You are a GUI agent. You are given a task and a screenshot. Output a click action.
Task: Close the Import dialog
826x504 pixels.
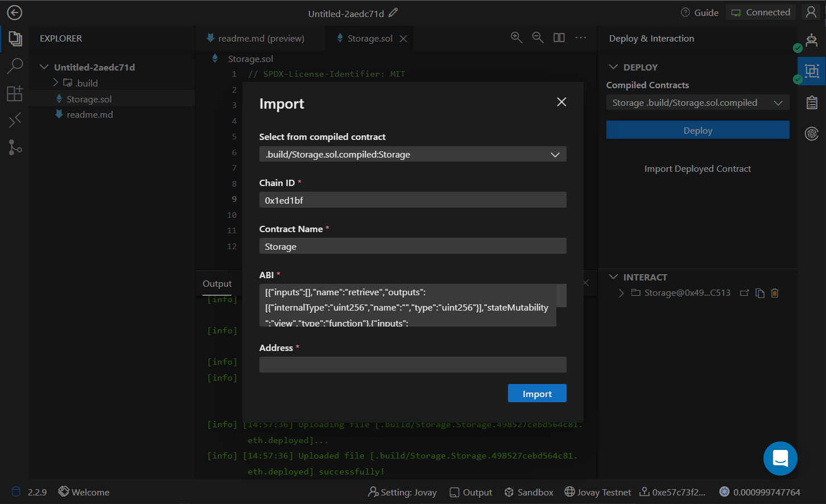click(561, 102)
